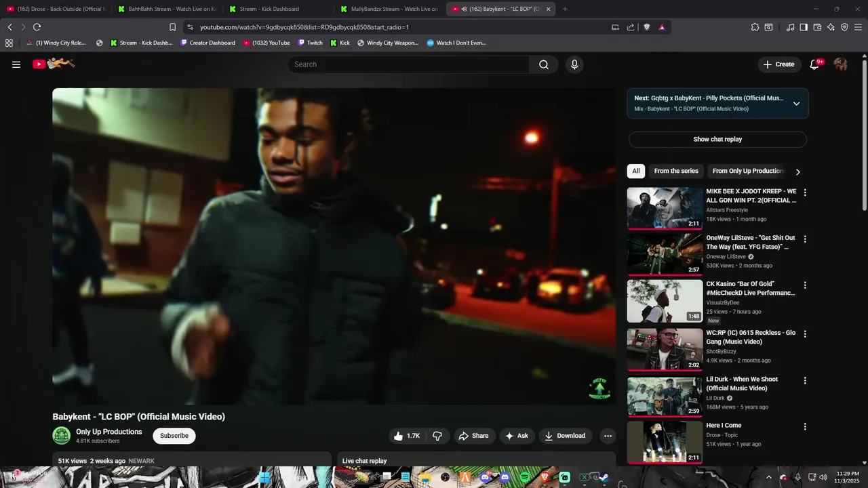Click the Ask button under video
Screen dimensions: 868x488
point(517,436)
